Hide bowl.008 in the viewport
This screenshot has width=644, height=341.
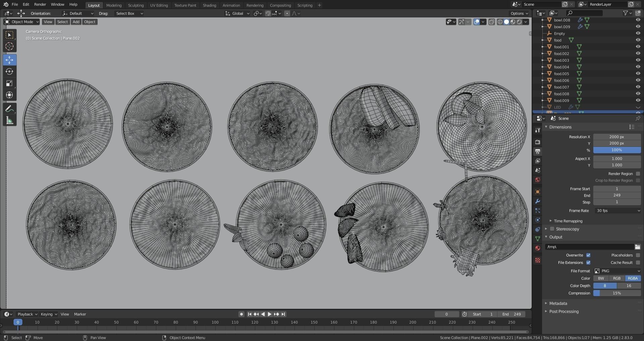(x=638, y=20)
